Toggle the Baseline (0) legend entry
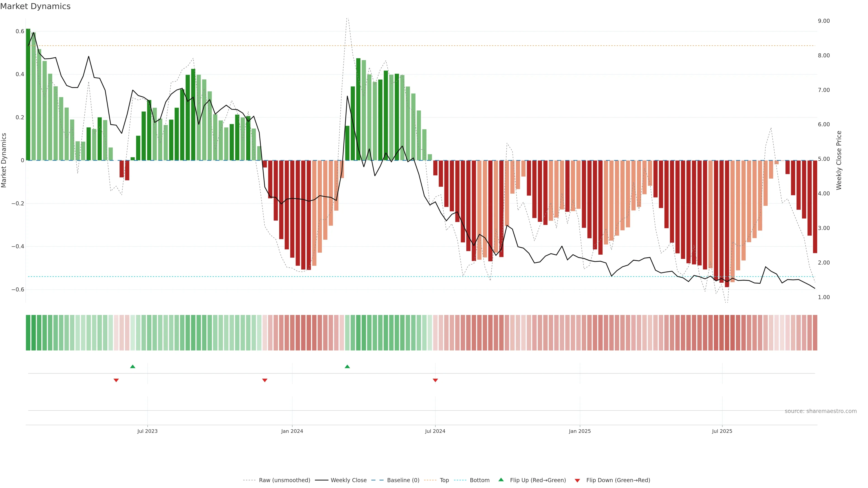 (x=403, y=480)
